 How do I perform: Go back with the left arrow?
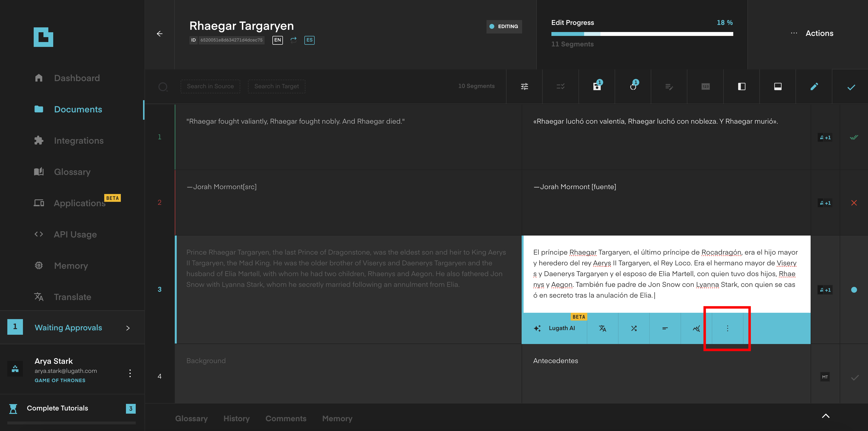click(160, 34)
